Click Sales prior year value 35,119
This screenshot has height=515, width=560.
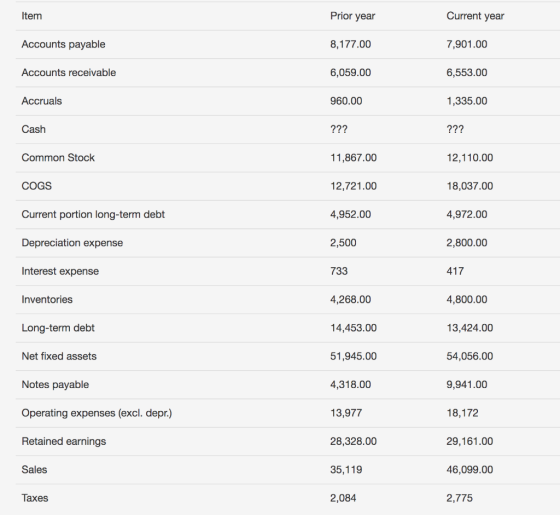[x=346, y=470]
